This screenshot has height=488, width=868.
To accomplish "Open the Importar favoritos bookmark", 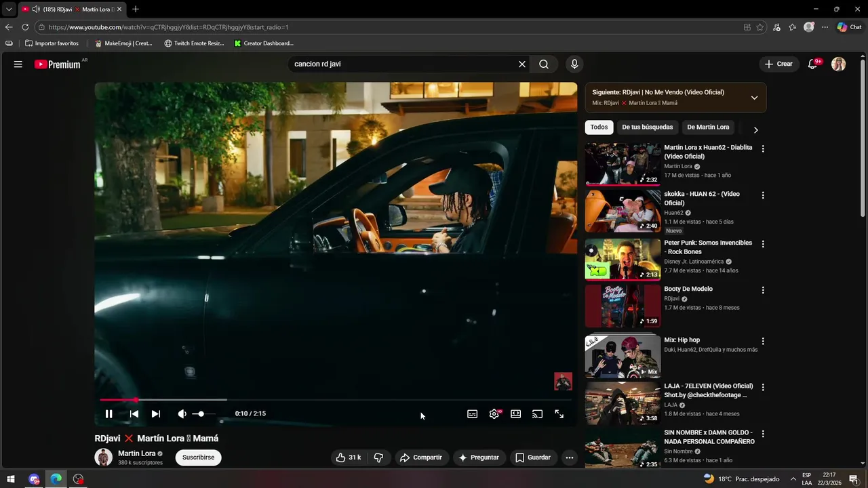I will pyautogui.click(x=52, y=43).
